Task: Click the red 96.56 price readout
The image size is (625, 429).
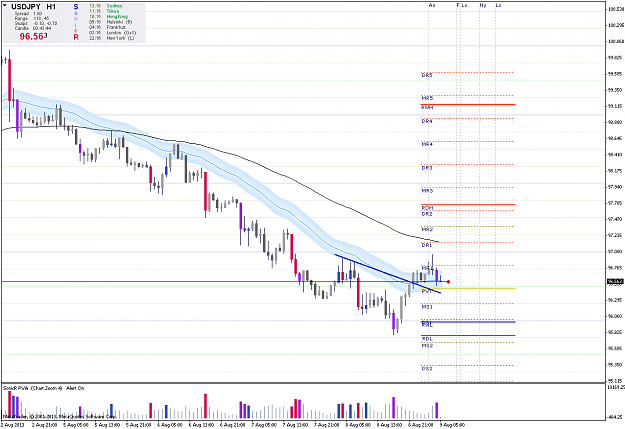Action: (x=33, y=37)
